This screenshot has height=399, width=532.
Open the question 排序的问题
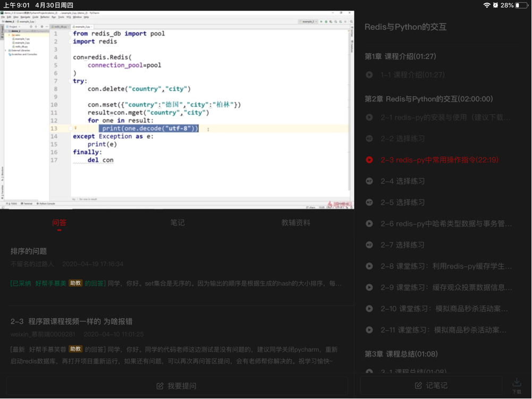click(29, 251)
